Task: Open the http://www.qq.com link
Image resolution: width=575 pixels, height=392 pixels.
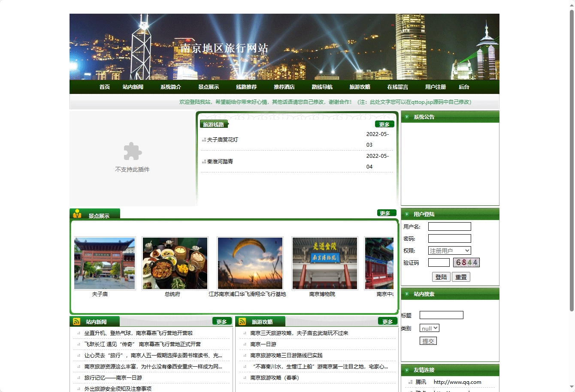Action: point(457,382)
